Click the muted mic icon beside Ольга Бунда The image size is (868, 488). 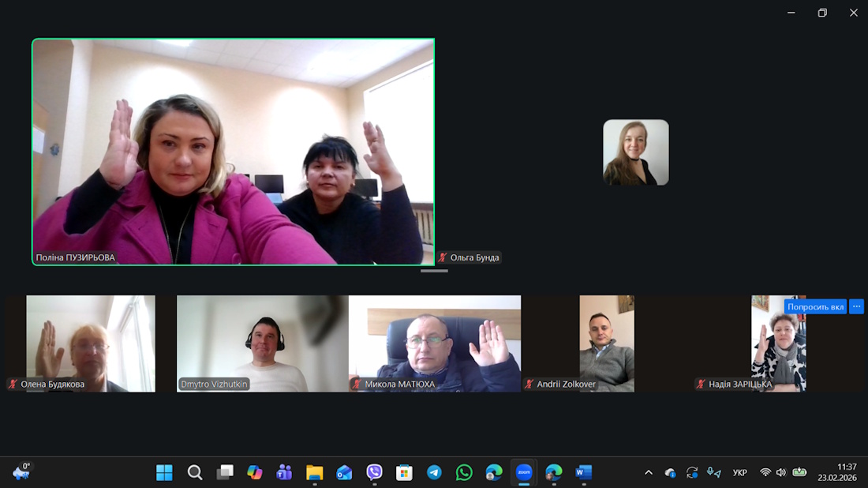tap(443, 257)
